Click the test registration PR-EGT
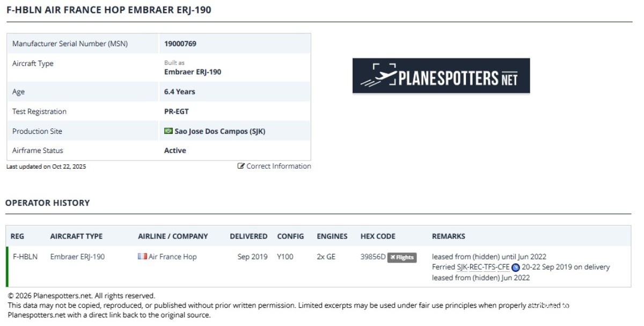 (x=176, y=112)
